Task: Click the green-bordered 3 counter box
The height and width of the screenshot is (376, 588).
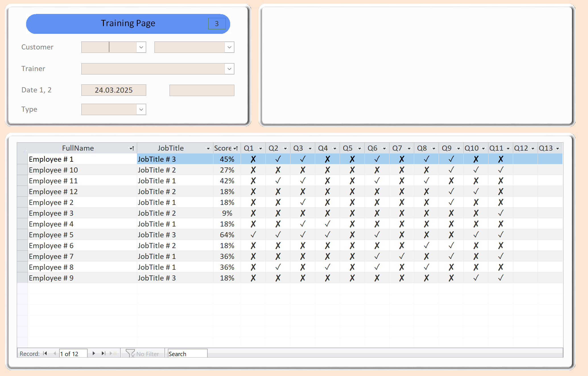Action: 217,24
